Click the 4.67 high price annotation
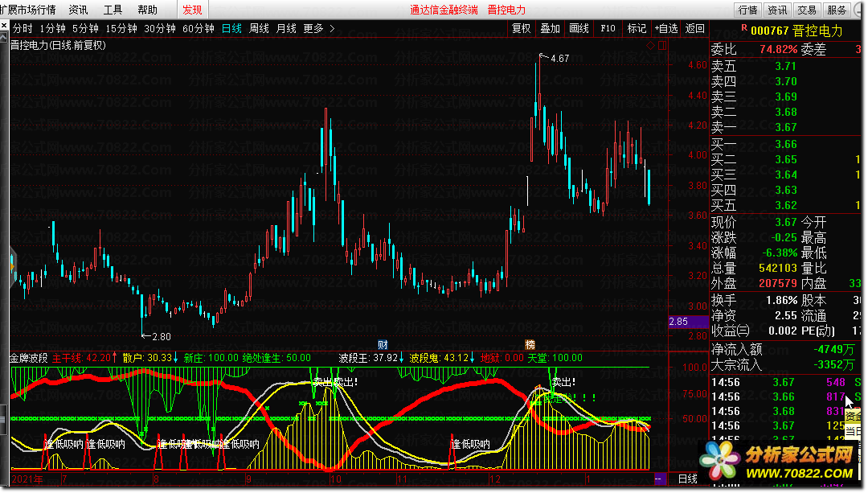The image size is (868, 493). (x=559, y=58)
